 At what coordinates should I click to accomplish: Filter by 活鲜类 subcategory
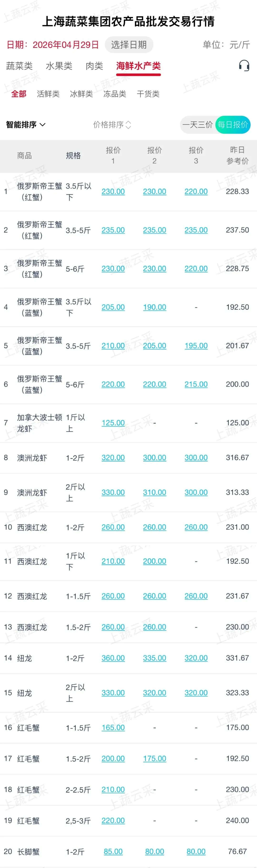point(48,94)
